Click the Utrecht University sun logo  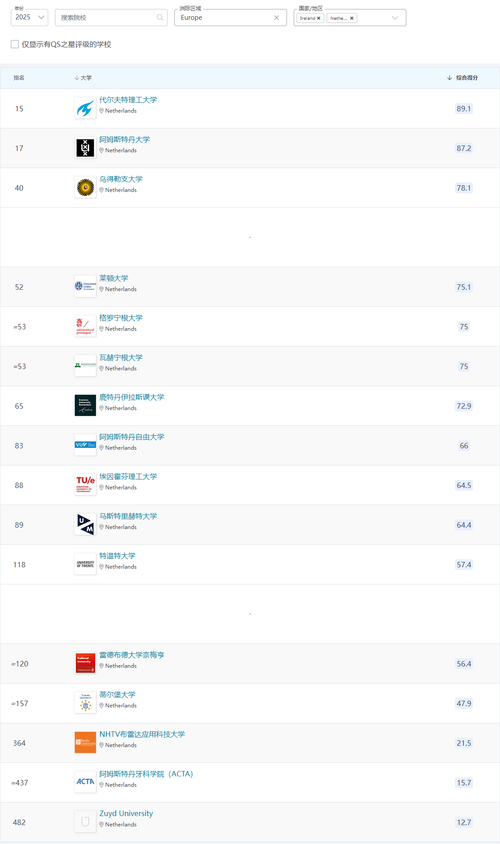pyautogui.click(x=85, y=188)
